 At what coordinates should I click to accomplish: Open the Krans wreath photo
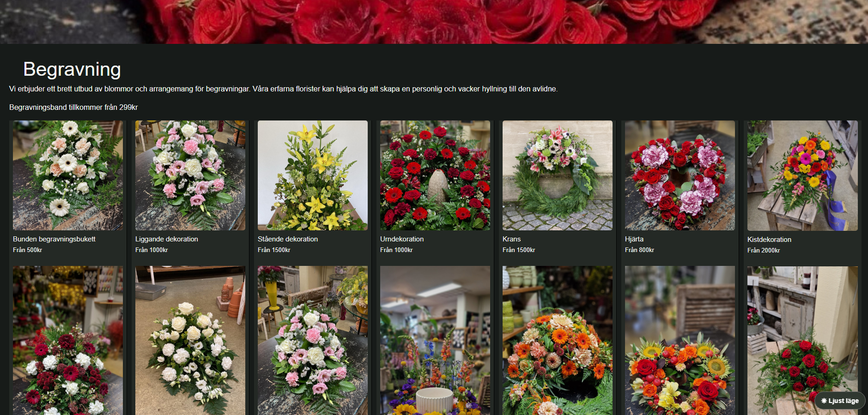point(558,175)
